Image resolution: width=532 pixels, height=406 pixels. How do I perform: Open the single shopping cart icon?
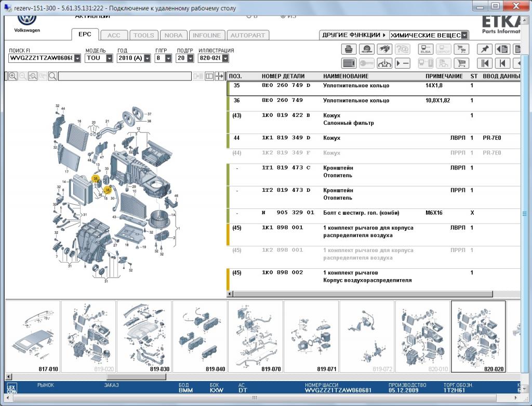pyautogui.click(x=461, y=63)
